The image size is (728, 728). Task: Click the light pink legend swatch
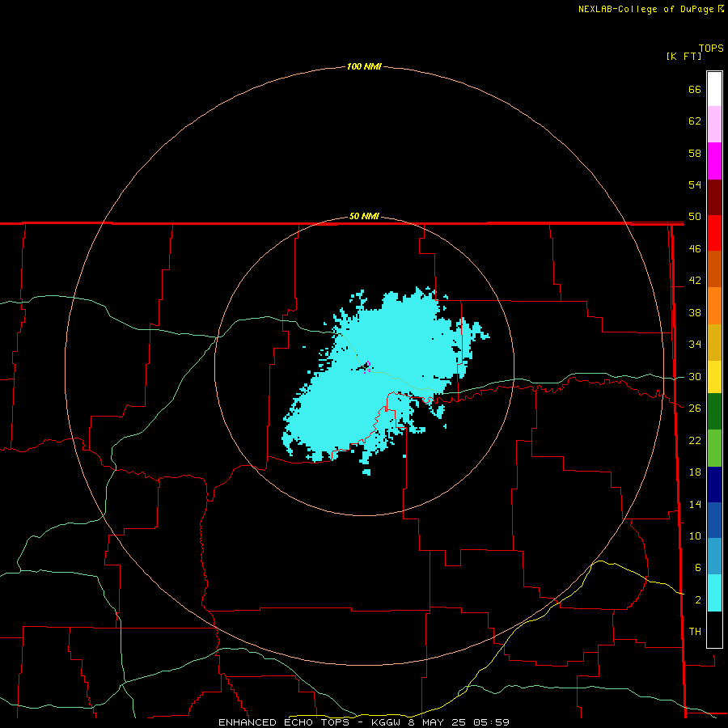[x=714, y=125]
